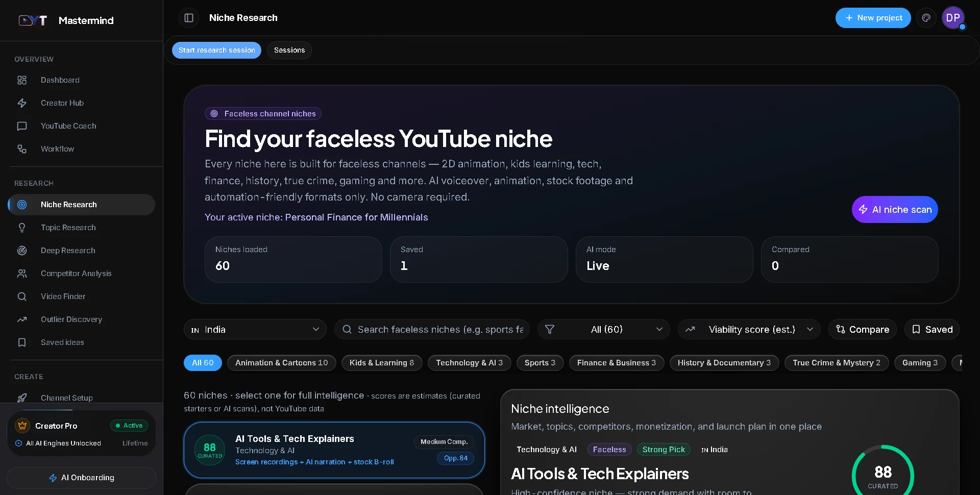Open AI Onboarding button
The height and width of the screenshot is (495, 980).
coord(82,478)
